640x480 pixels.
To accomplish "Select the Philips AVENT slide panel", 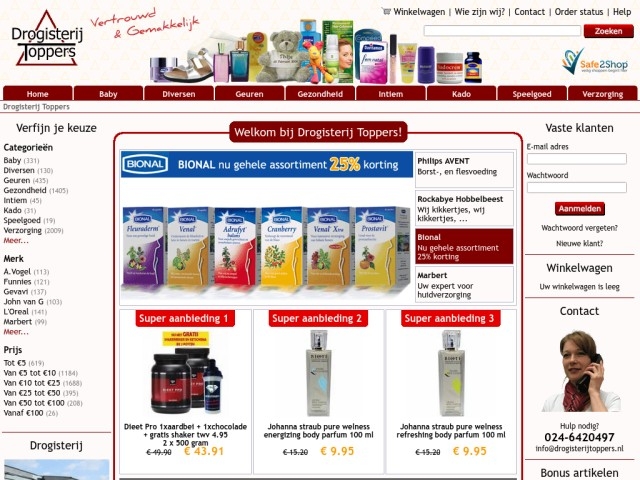I will click(464, 170).
